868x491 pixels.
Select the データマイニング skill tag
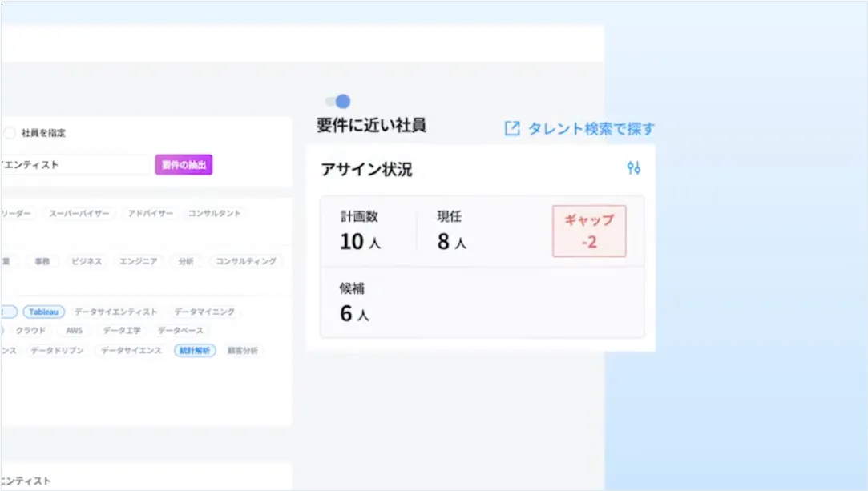[204, 312]
